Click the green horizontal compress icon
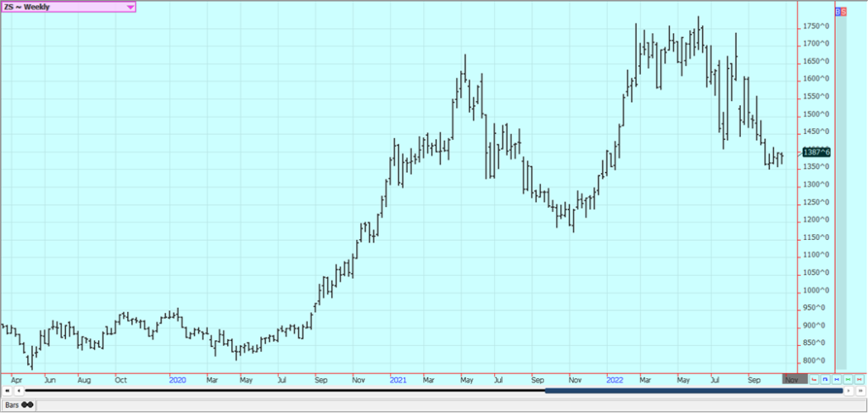Screen dimensions: 868x413 pos(848,379)
